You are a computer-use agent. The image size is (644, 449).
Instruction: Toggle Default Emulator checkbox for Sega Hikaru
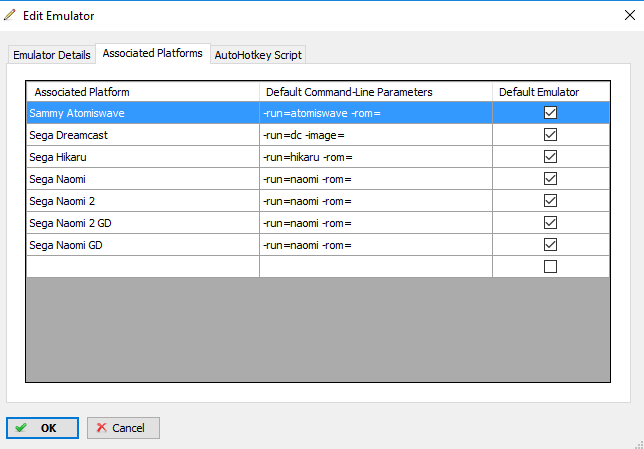click(x=550, y=157)
